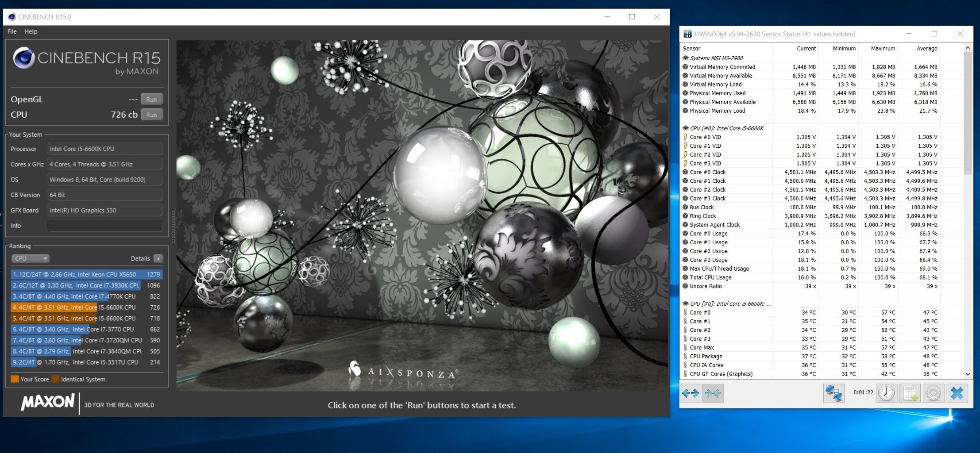Click the Total CPU Usage sensor icon
980x453 pixels.
685,277
